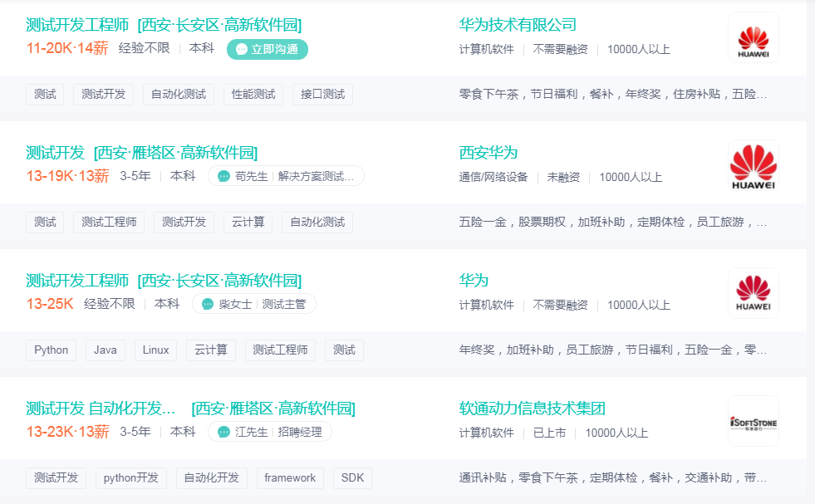Click the salary text 11-20K·14薪

click(67, 48)
